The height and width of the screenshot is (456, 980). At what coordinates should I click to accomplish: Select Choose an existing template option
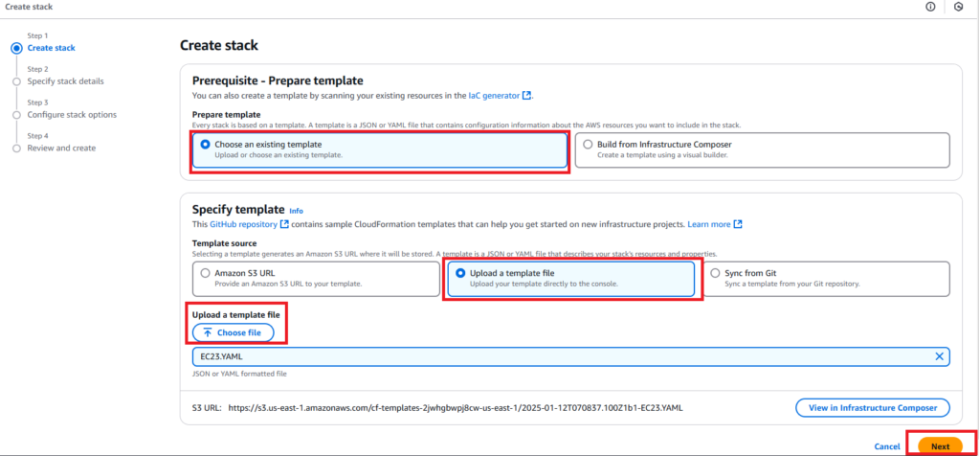(x=203, y=145)
